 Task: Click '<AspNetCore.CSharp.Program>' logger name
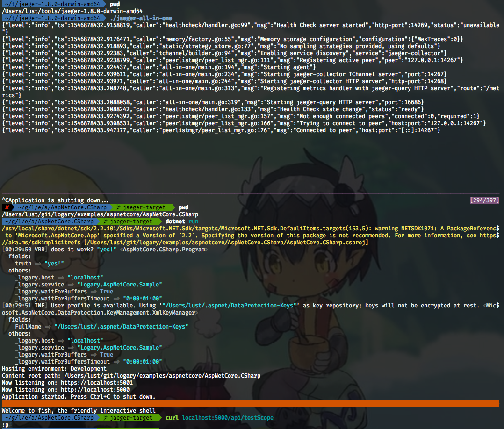(164, 250)
